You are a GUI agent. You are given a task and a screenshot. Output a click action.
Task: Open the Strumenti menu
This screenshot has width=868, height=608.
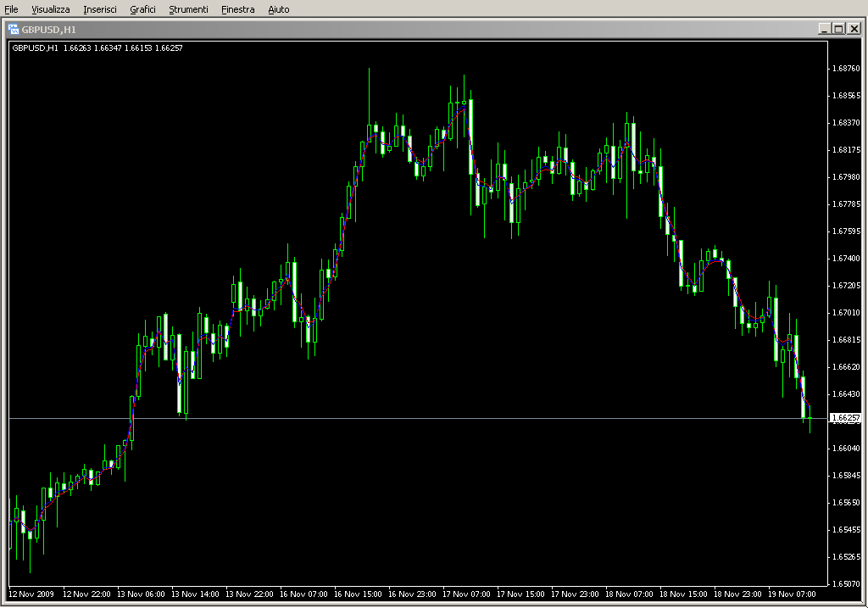[188, 9]
